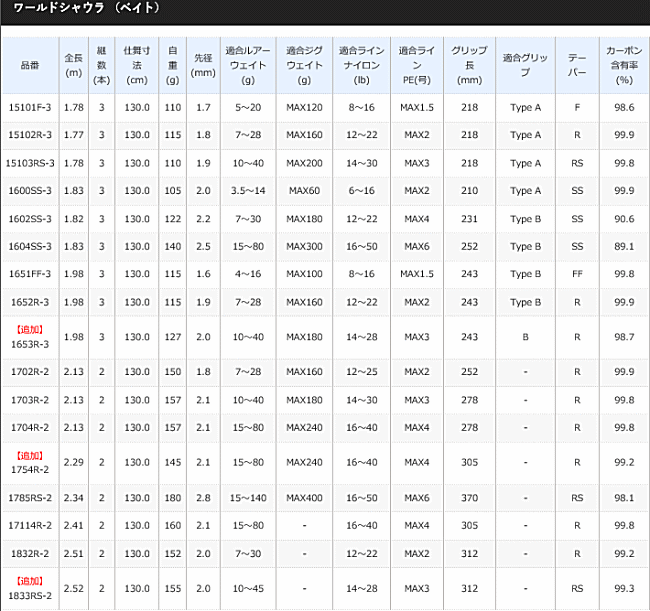This screenshot has height=611, width=650.
Task: Click the カーボン含有率(%) column header
Action: [x=624, y=65]
